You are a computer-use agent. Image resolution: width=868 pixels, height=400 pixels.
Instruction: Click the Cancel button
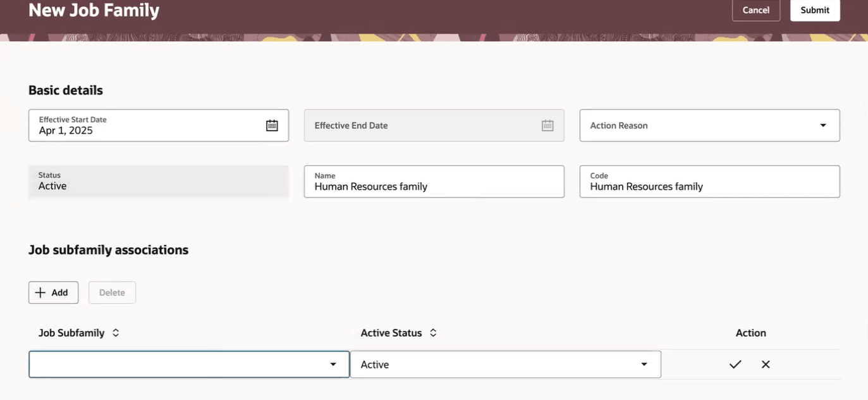coord(756,10)
